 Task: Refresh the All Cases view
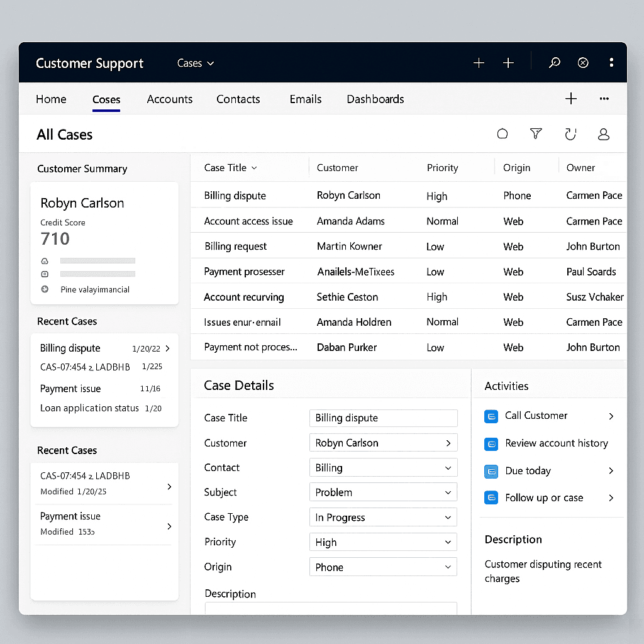point(570,134)
